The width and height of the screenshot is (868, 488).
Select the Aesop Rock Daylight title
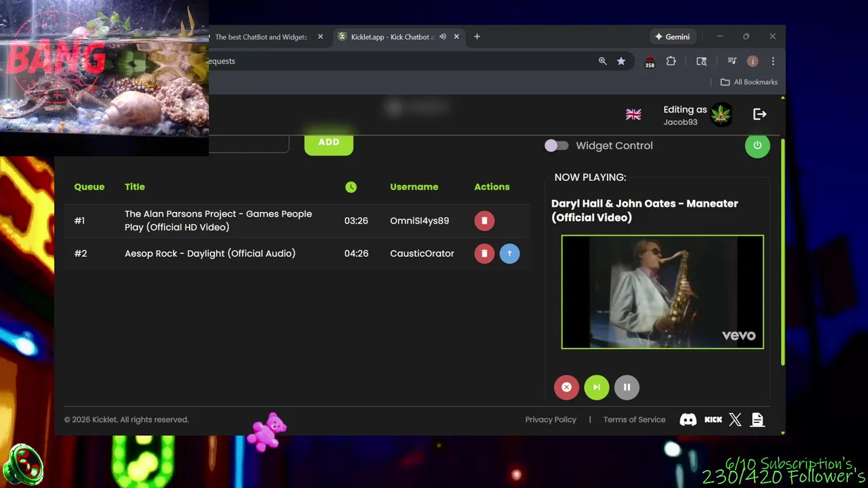click(210, 253)
